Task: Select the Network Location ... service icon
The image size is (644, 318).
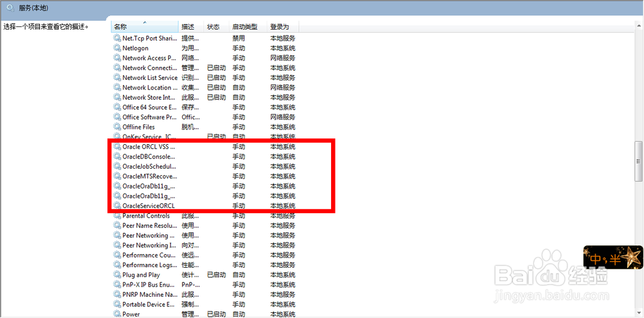Action: [117, 88]
